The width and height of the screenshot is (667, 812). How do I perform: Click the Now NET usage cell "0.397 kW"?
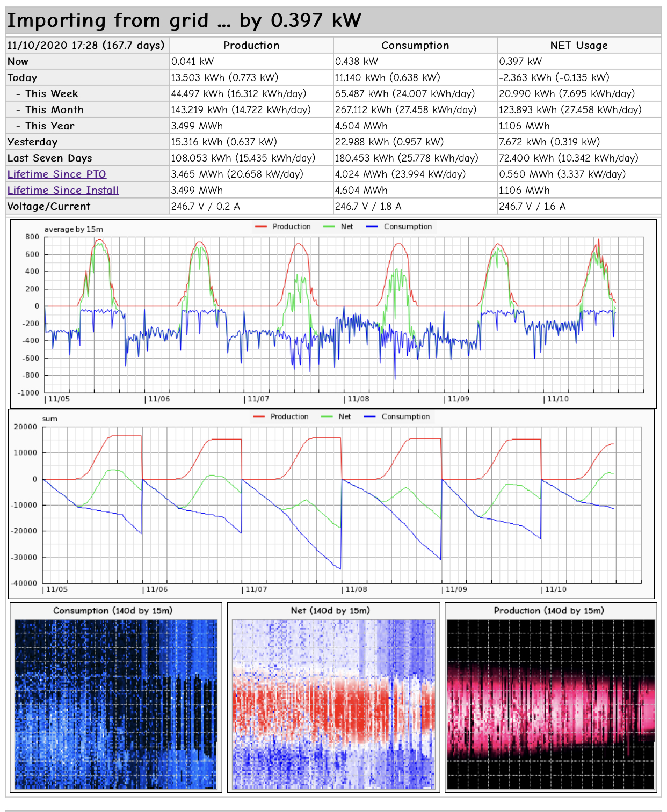click(x=520, y=62)
